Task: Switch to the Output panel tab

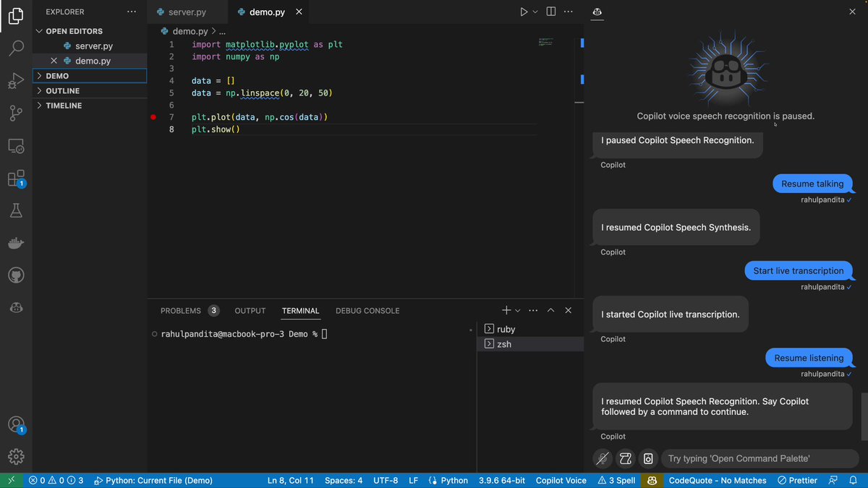Action: click(x=250, y=311)
